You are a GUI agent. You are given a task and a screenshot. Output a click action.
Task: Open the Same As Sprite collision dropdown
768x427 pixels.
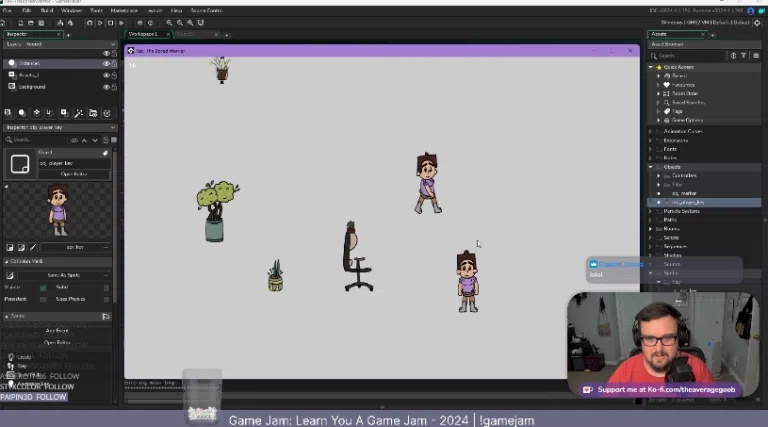pos(65,275)
